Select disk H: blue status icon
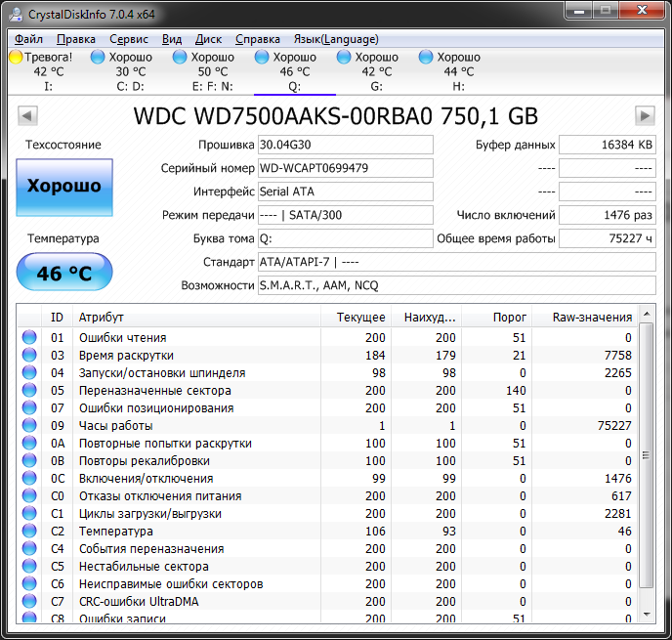 point(426,57)
